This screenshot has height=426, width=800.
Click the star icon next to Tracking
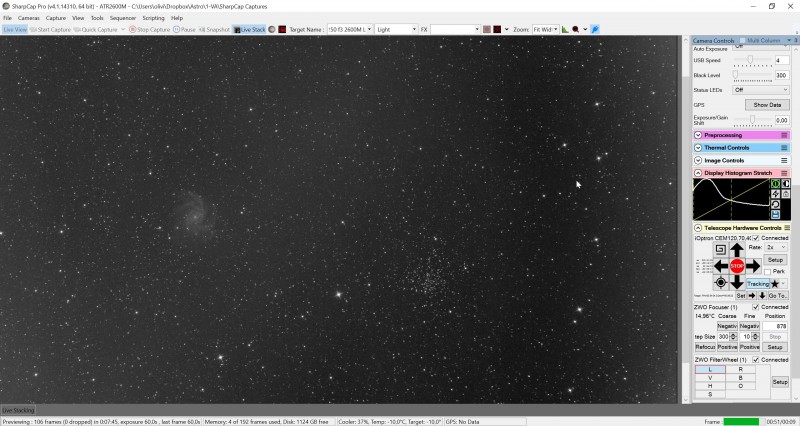(775, 284)
